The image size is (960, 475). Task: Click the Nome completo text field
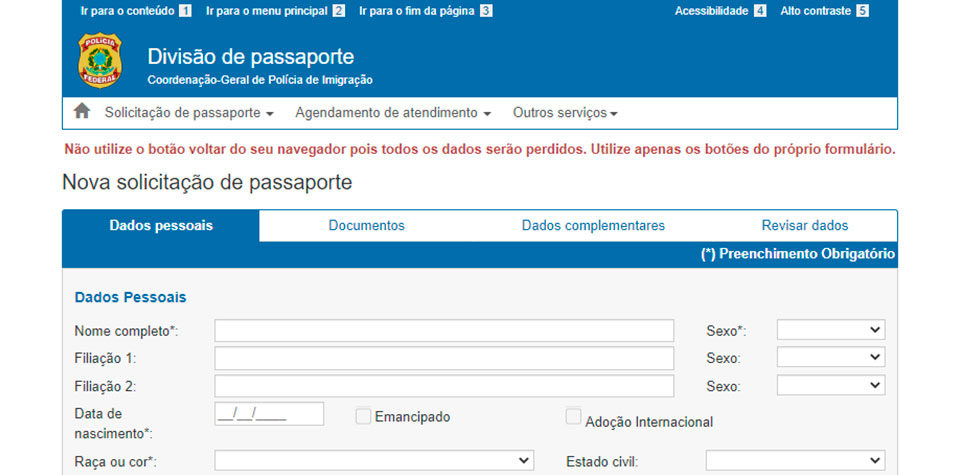[x=444, y=331]
